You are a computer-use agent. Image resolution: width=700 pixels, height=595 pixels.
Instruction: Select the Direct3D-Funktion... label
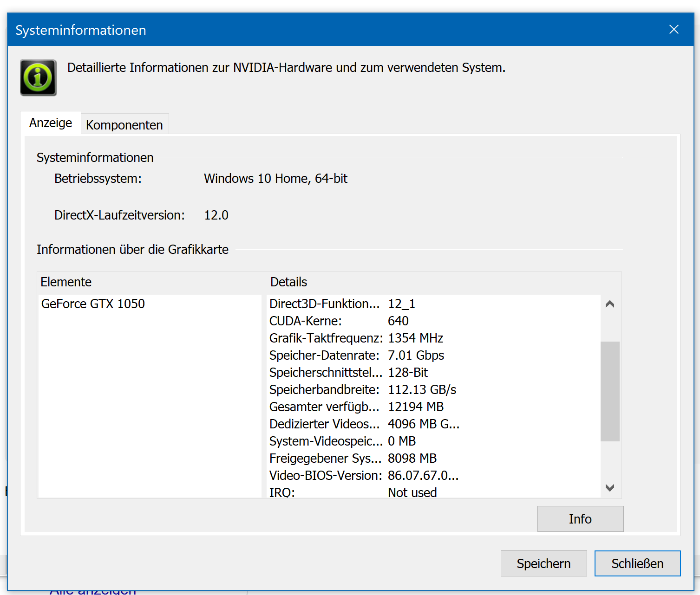[x=324, y=304]
